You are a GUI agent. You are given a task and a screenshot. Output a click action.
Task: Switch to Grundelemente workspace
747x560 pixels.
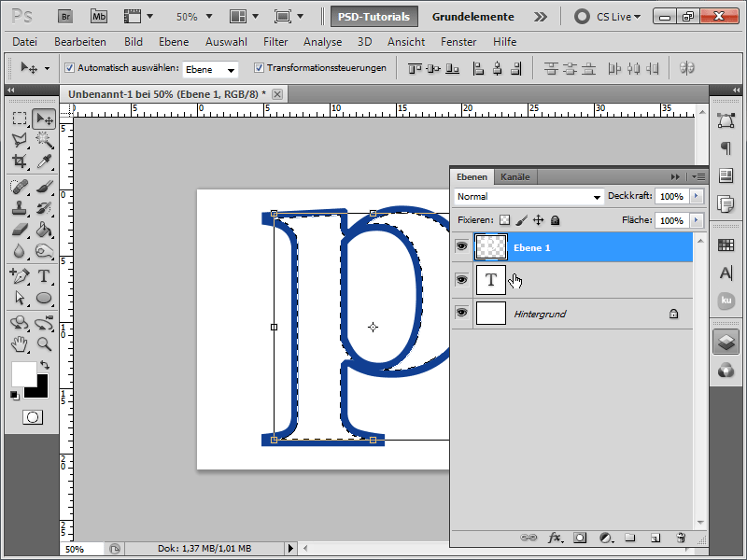[x=473, y=17]
